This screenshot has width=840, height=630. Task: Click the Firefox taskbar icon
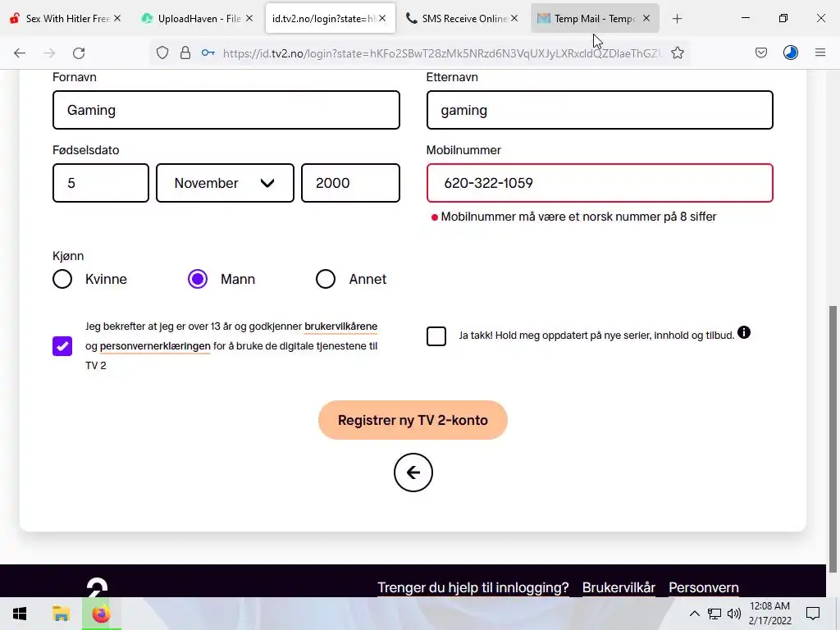coord(101,614)
